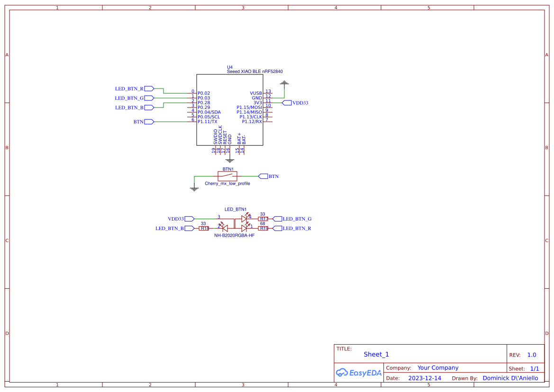Click the revision value 1.0

(531, 355)
